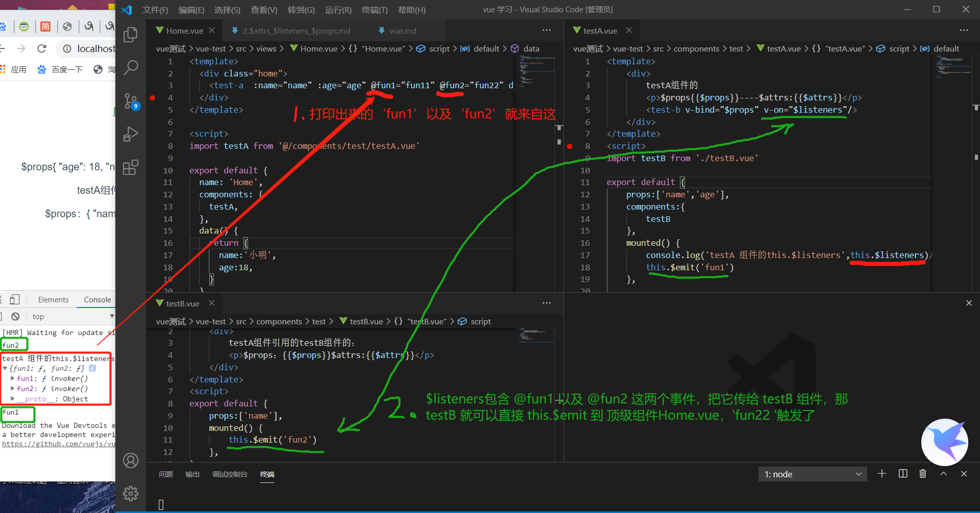Viewport: 980px width, 513px height.
Task: Open the Explorer view in activity bar
Action: [131, 35]
